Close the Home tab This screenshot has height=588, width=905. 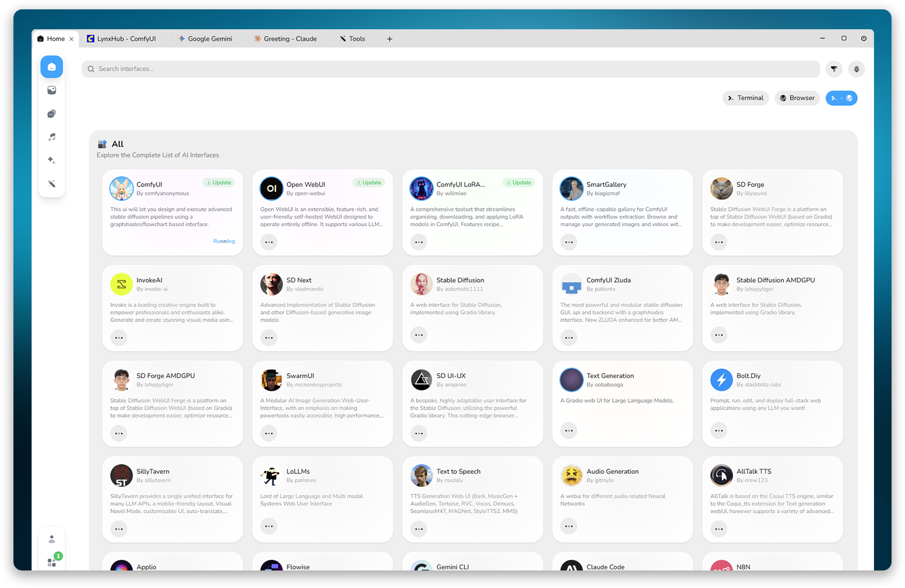pos(71,39)
